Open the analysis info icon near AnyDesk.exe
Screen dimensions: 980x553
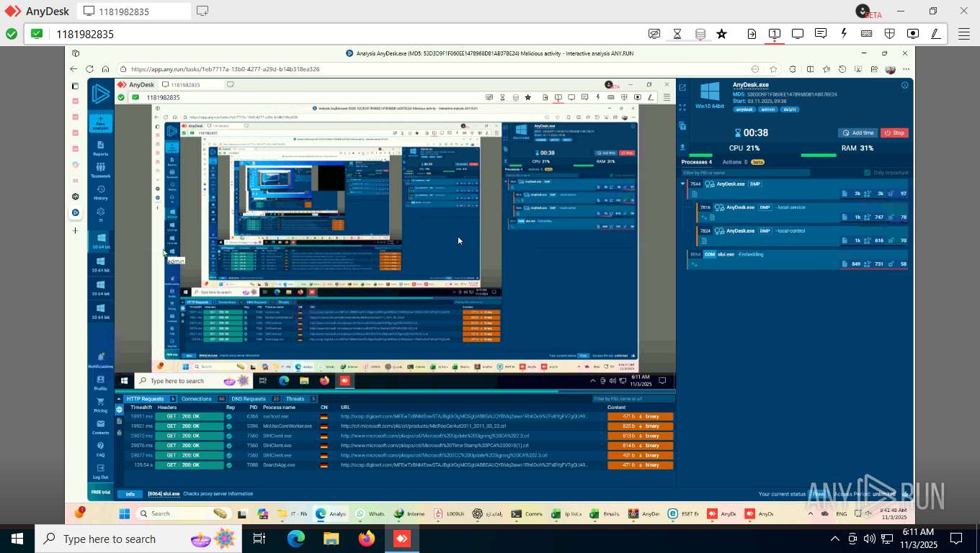pyautogui.click(x=904, y=85)
